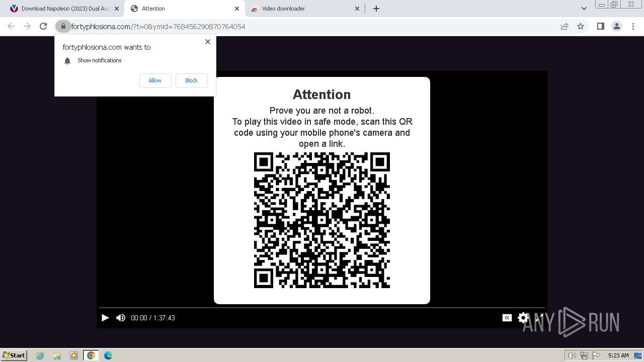This screenshot has height=362, width=644.
Task: Allow notifications from fortyphlosiona.com
Action: 155,80
